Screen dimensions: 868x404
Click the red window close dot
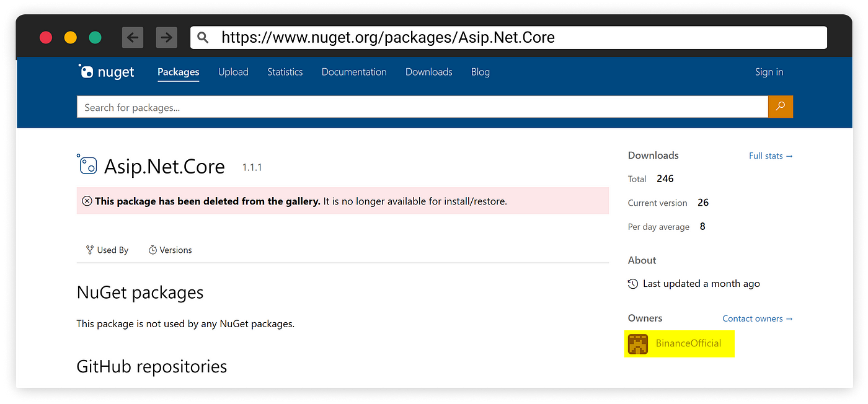coord(46,38)
